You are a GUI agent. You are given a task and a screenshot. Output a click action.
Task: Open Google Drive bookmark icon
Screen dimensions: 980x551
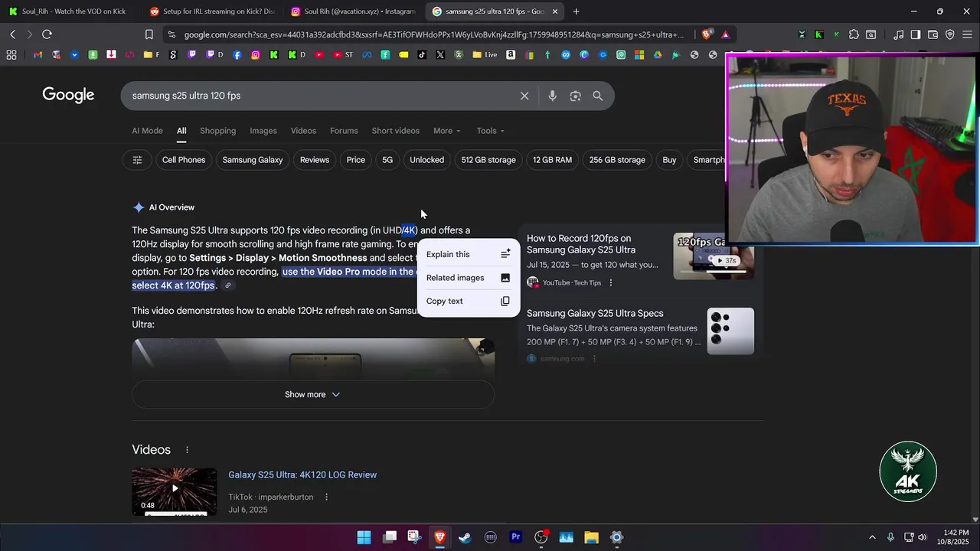tap(658, 55)
